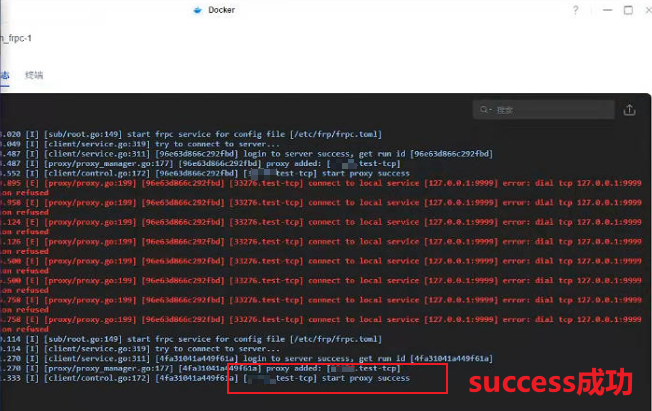The height and width of the screenshot is (411, 652).
Task: Maximize the Docker window
Action: [x=627, y=10]
